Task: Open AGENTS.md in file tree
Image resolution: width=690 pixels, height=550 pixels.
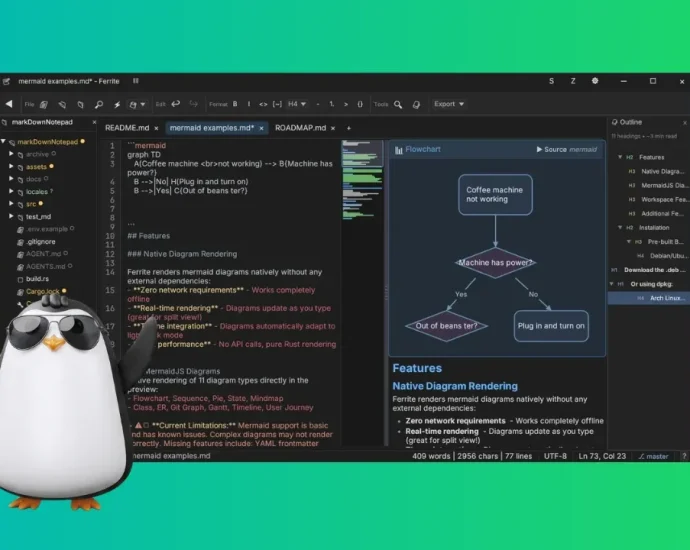Action: [x=44, y=267]
